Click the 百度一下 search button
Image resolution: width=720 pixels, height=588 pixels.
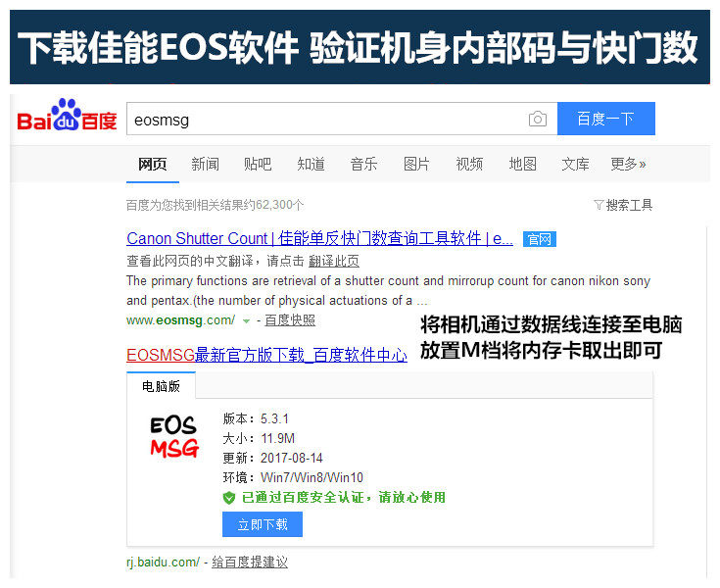click(x=606, y=119)
